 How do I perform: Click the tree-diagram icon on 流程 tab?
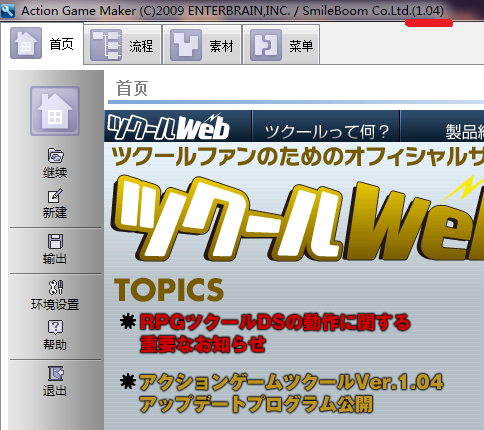click(106, 45)
